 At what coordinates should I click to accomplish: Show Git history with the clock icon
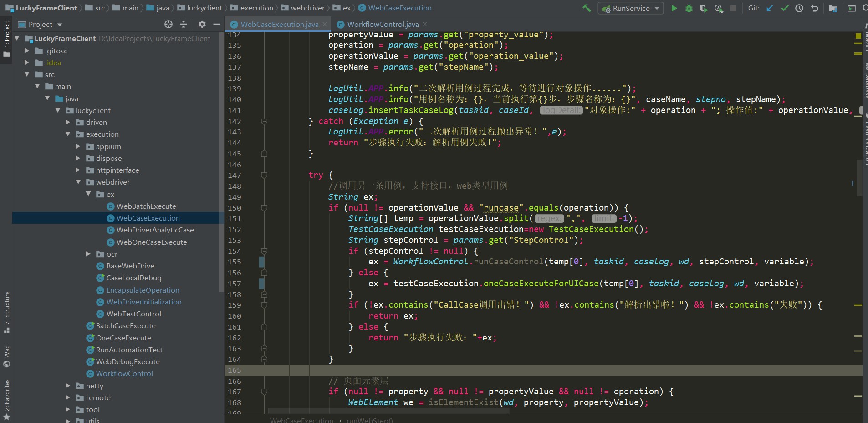point(799,8)
